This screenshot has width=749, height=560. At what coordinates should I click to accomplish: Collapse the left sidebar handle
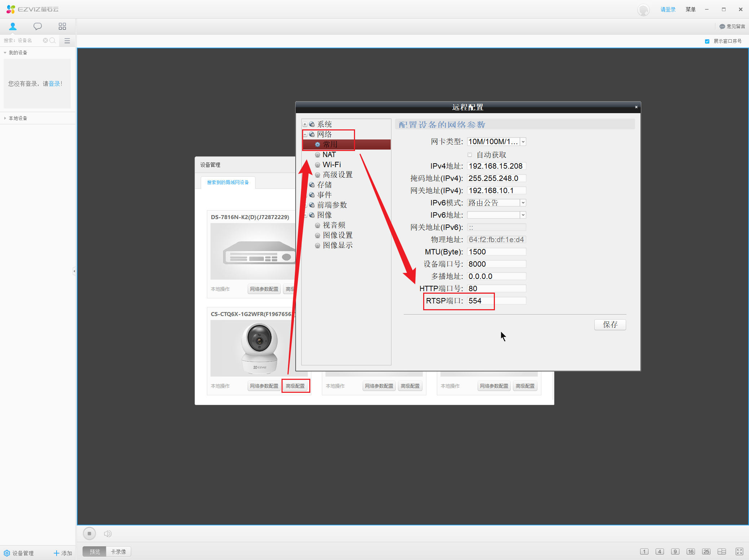point(74,271)
